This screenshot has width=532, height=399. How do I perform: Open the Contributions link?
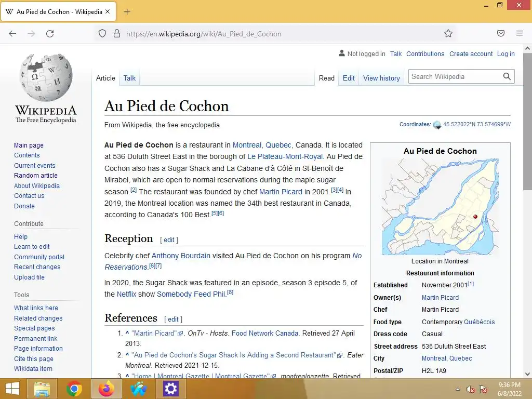(425, 54)
